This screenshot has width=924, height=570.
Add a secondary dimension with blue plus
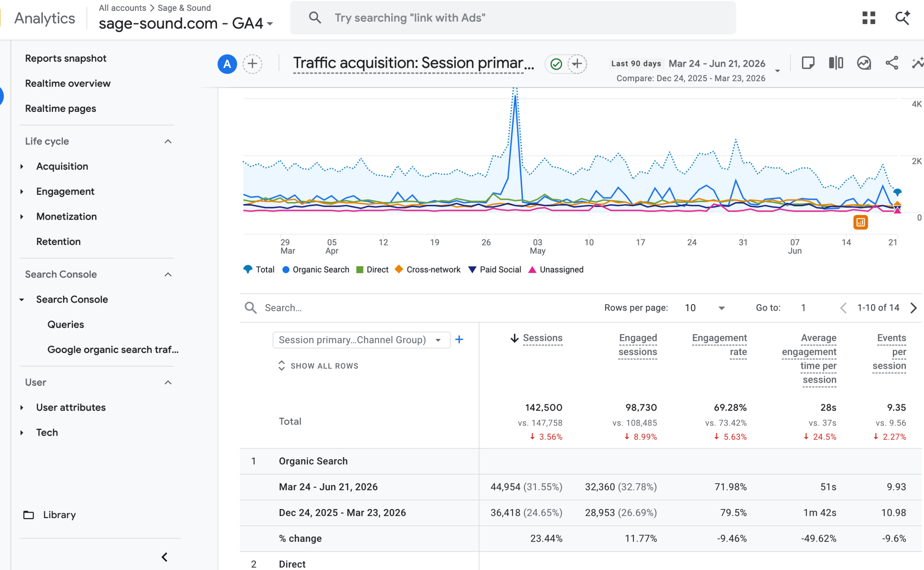pos(459,340)
